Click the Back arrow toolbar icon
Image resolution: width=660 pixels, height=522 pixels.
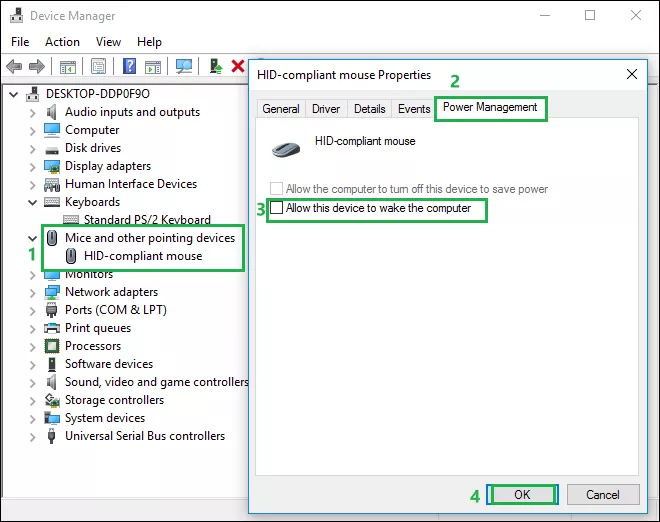click(x=14, y=67)
